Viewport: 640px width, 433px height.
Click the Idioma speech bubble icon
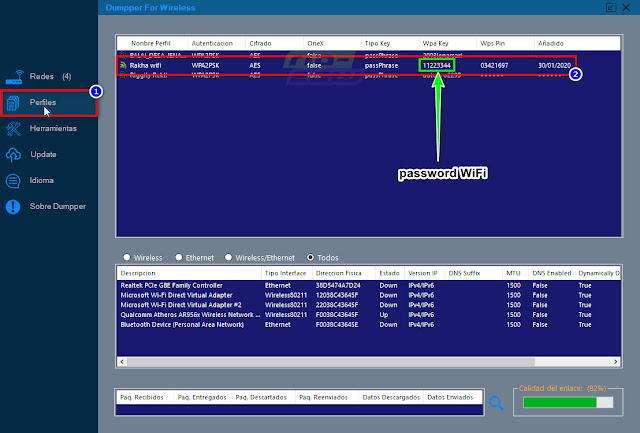[13, 181]
